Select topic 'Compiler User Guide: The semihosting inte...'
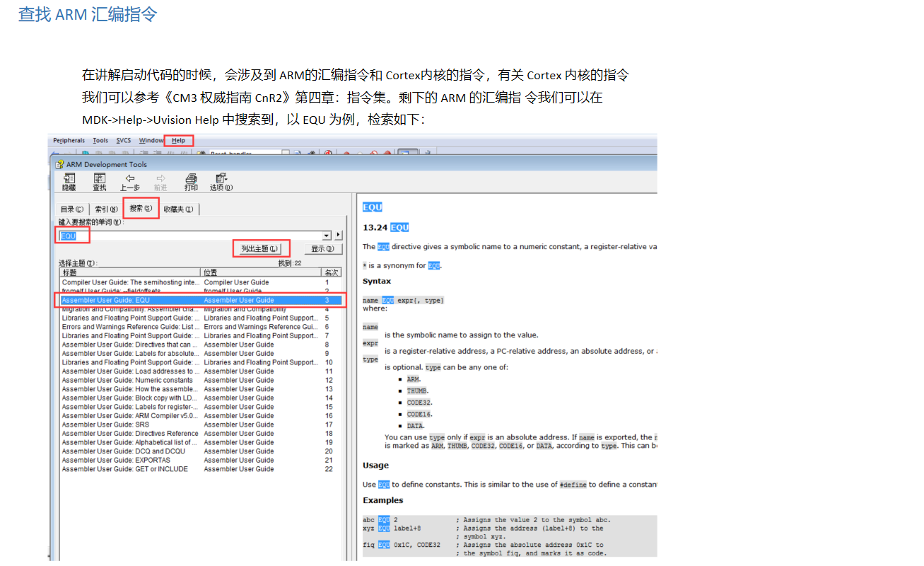 tap(201, 282)
